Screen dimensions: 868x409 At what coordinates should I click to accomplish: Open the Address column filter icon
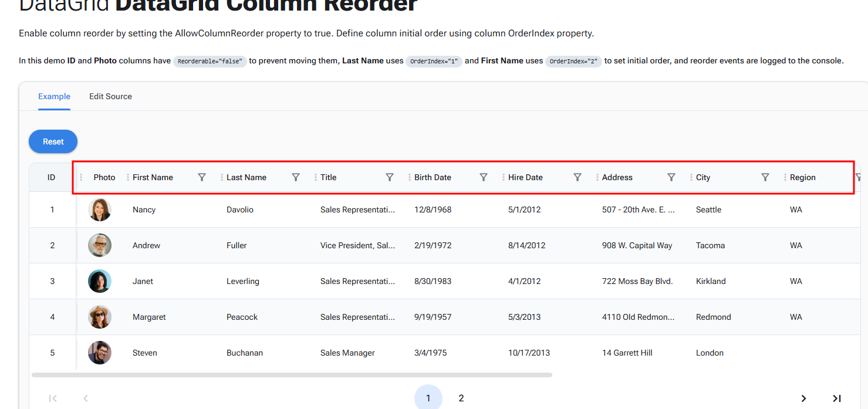pyautogui.click(x=671, y=177)
